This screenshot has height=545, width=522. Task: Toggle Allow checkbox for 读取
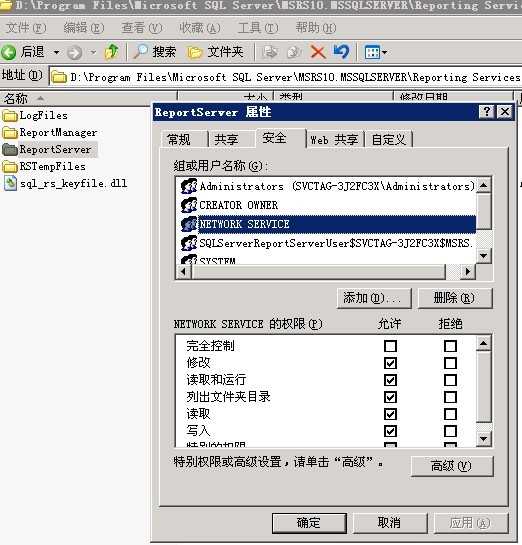click(x=390, y=414)
